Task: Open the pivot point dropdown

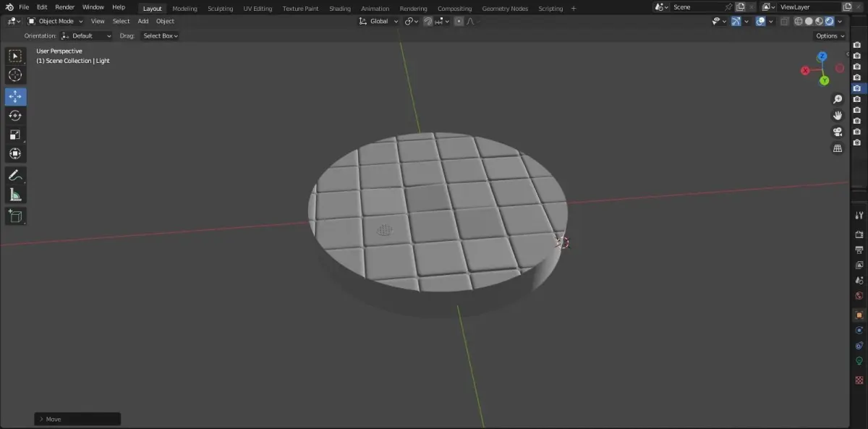Action: (411, 21)
